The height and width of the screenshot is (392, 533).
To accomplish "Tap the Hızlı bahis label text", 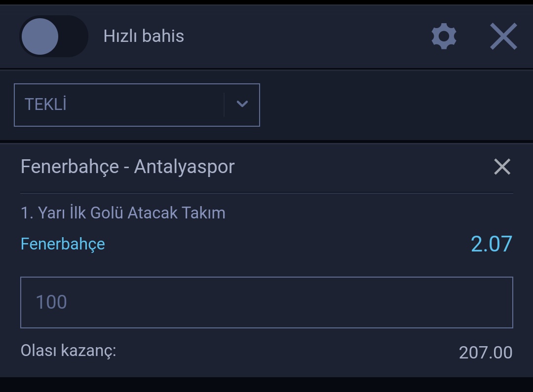I will (x=144, y=36).
